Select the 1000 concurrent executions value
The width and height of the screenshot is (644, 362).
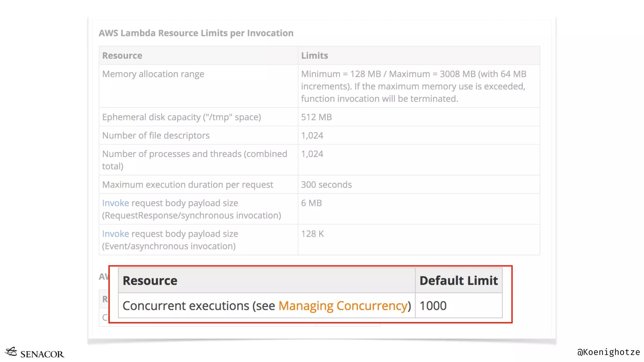(433, 306)
